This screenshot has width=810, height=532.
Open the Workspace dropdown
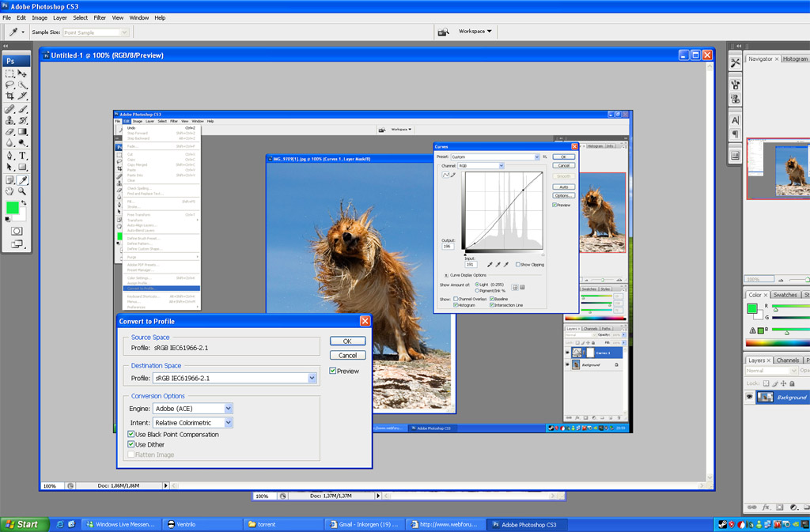(x=475, y=32)
